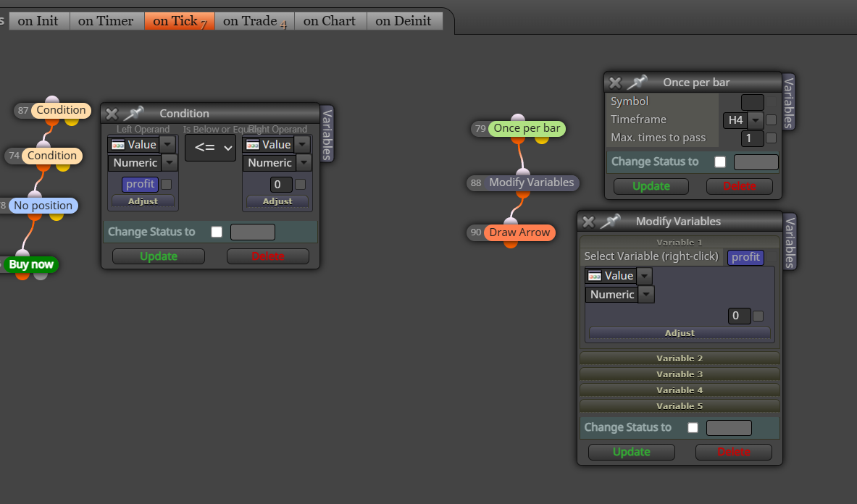Click yellow output connector of Condition 87
The image size is (857, 504).
pyautogui.click(x=72, y=121)
